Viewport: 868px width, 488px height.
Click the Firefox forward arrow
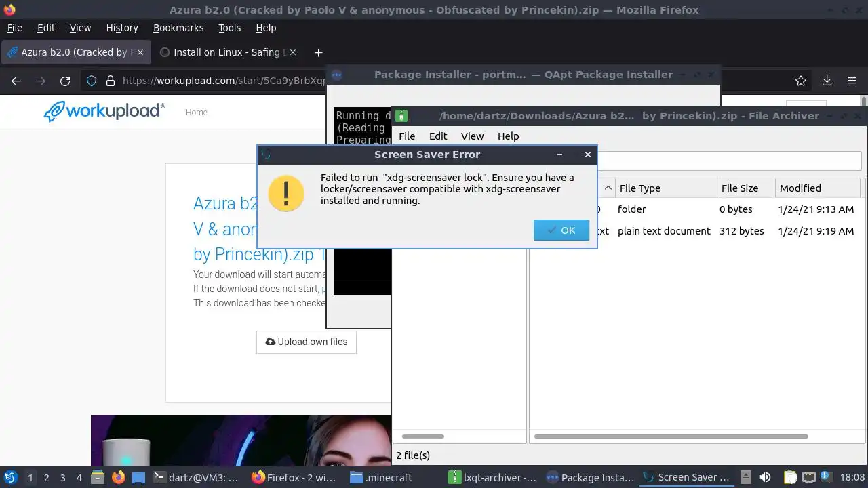[41, 81]
